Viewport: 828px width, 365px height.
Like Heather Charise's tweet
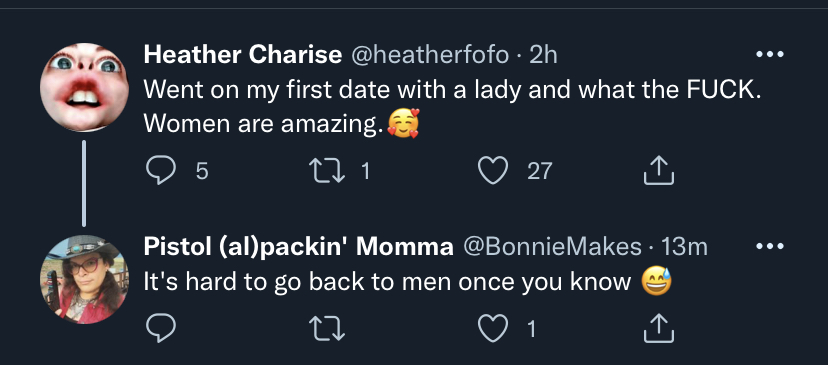[493, 171]
